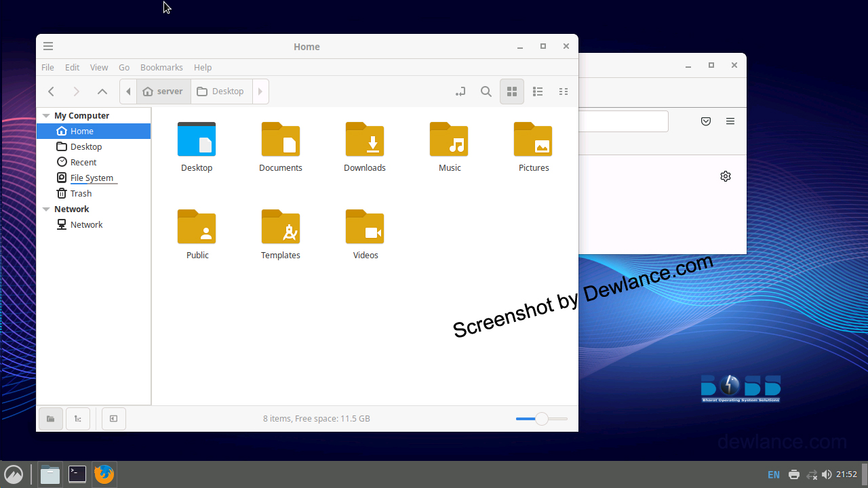Image resolution: width=868 pixels, height=488 pixels.
Task: Open the Bookmarks menu
Action: coord(161,67)
